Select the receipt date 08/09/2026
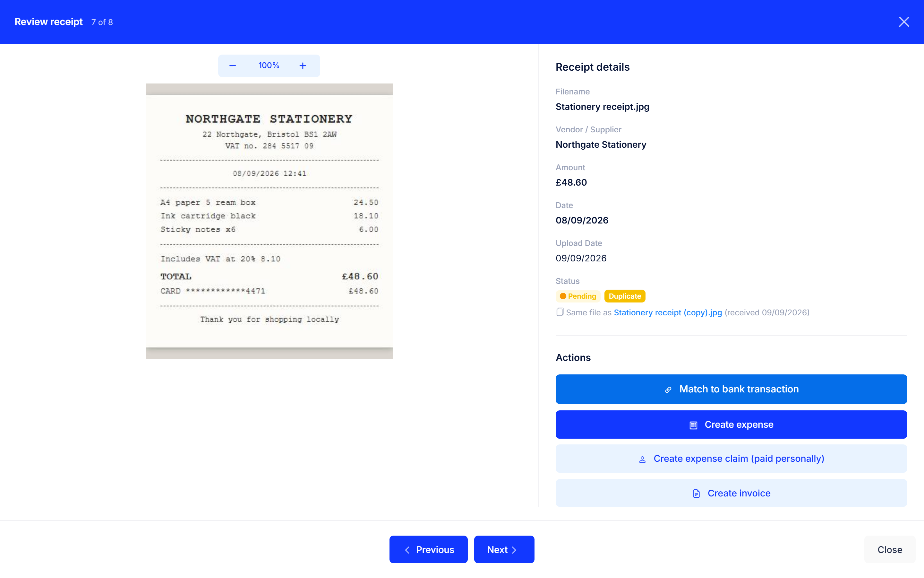 582,220
